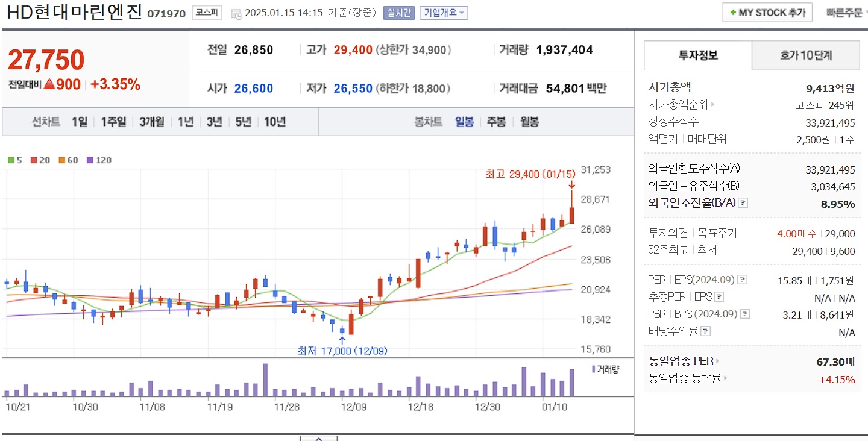The image size is (868, 441).
Task: Click the 거래대금 value 54,801 백만
Action: tap(576, 89)
